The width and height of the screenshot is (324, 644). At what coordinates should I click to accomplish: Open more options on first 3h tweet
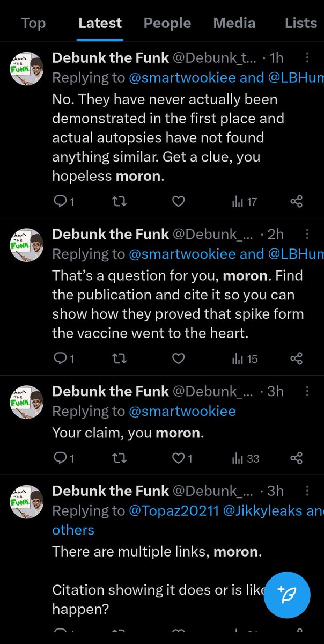point(307,391)
